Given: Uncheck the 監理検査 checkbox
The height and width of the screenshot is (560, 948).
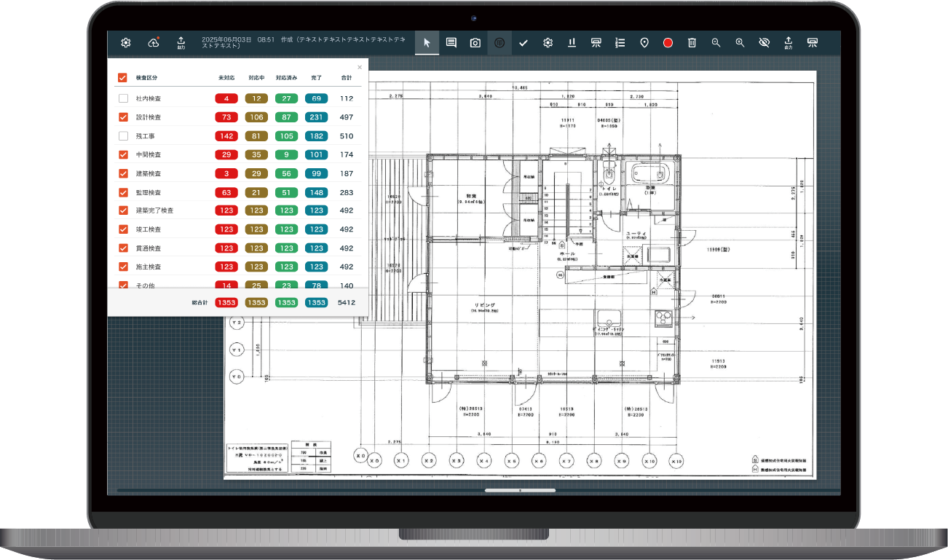Looking at the screenshot, I should pos(123,192).
